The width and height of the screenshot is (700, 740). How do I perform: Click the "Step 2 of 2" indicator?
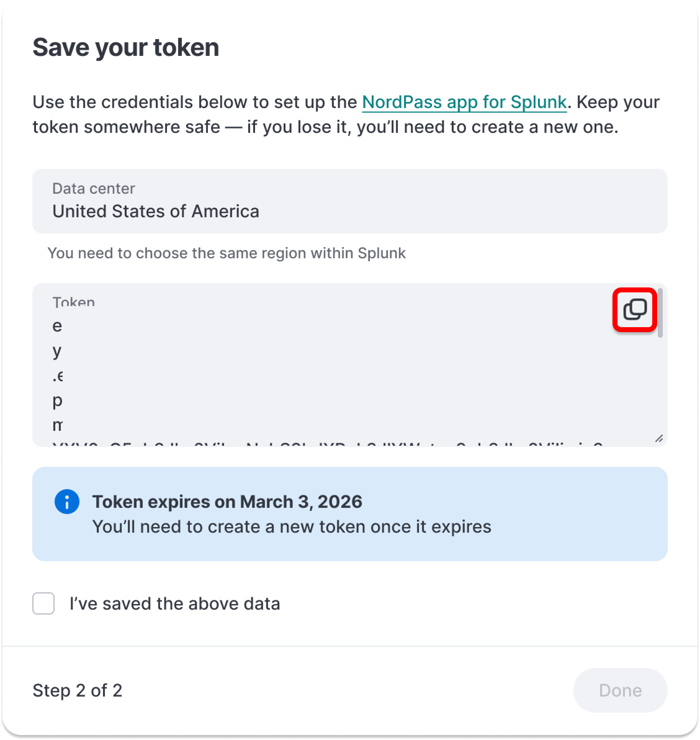[77, 690]
